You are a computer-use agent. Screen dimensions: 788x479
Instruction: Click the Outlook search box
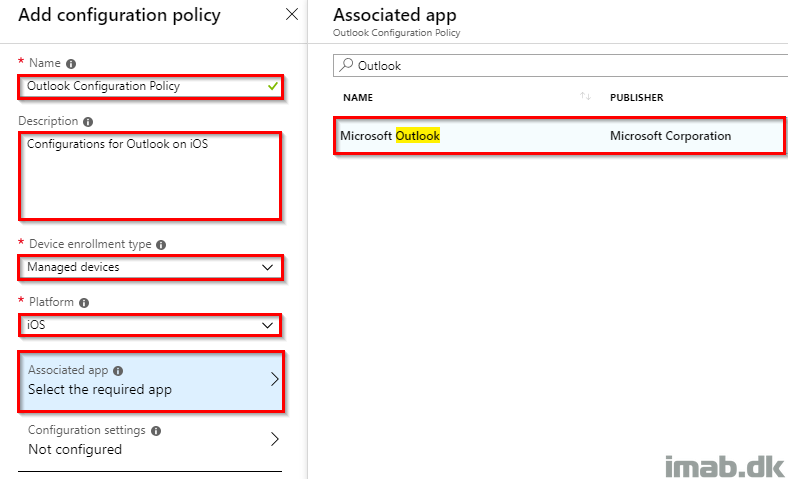click(560, 65)
